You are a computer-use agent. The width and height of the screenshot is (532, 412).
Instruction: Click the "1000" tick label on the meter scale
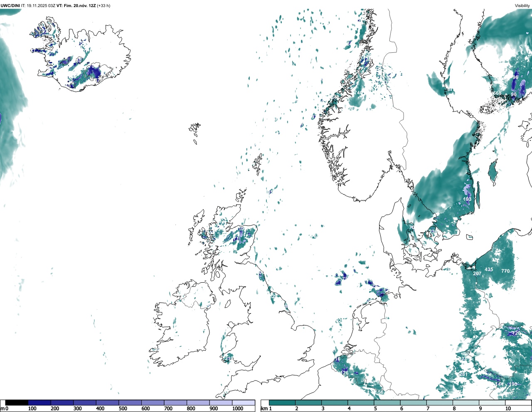238,409
